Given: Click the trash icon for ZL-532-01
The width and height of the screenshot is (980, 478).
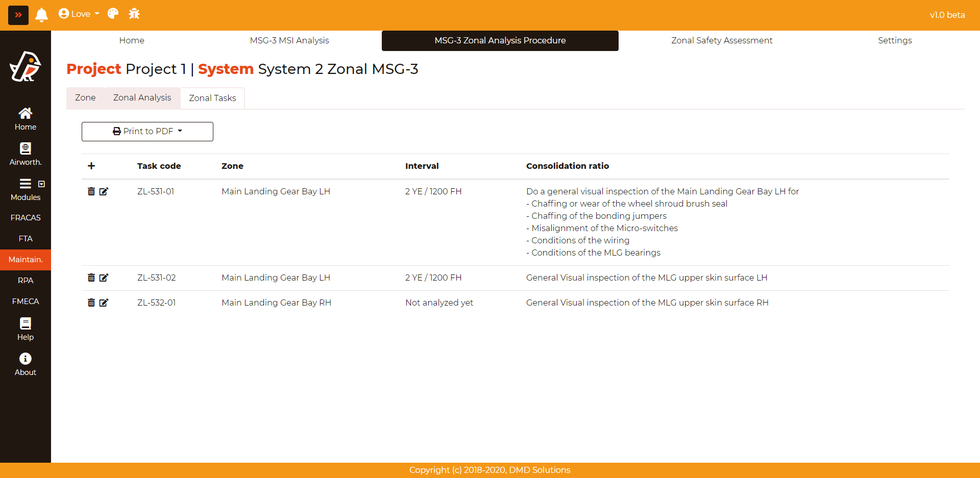Looking at the screenshot, I should point(91,303).
